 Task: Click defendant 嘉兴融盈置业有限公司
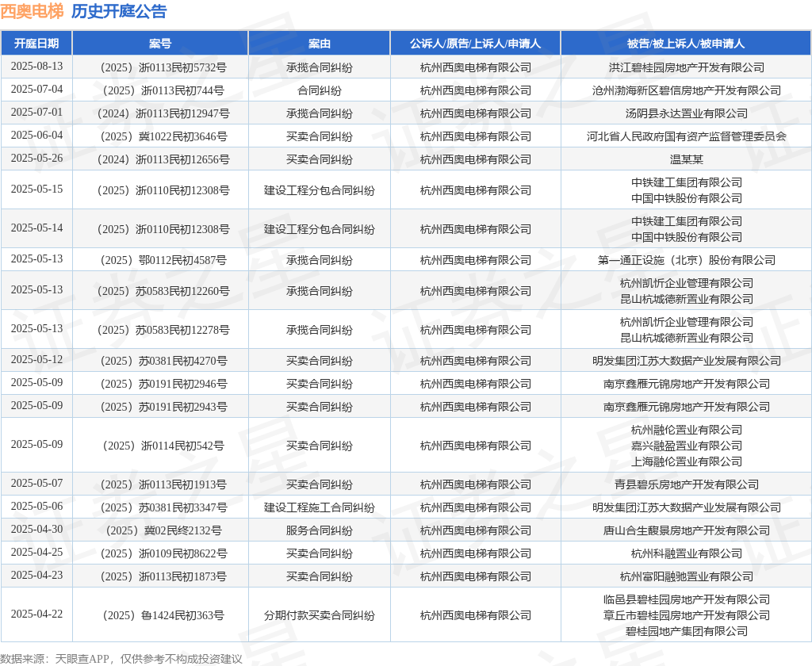(686, 446)
